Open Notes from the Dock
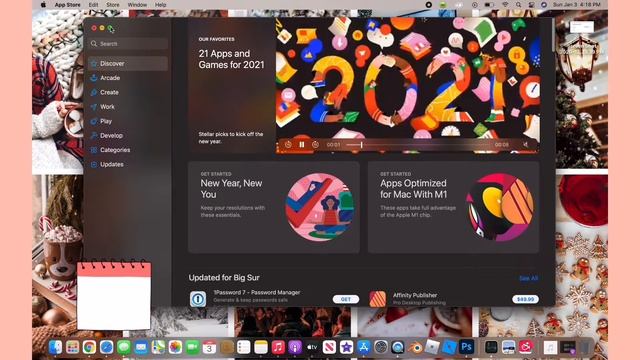Image resolution: width=640 pixels, height=360 pixels. coord(261,347)
